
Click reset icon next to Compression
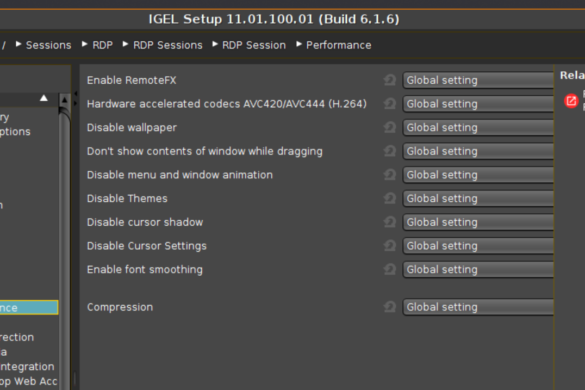coord(390,307)
